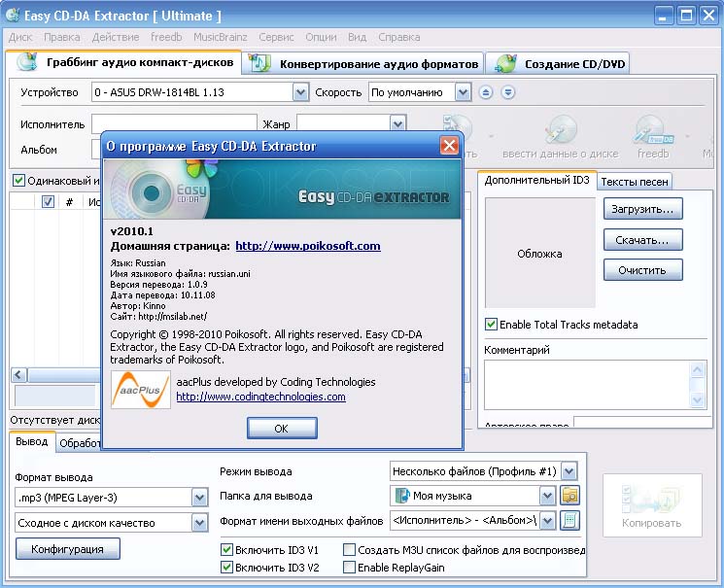Enable the ReplayGain checkbox
This screenshot has height=588, width=724.
(x=350, y=568)
